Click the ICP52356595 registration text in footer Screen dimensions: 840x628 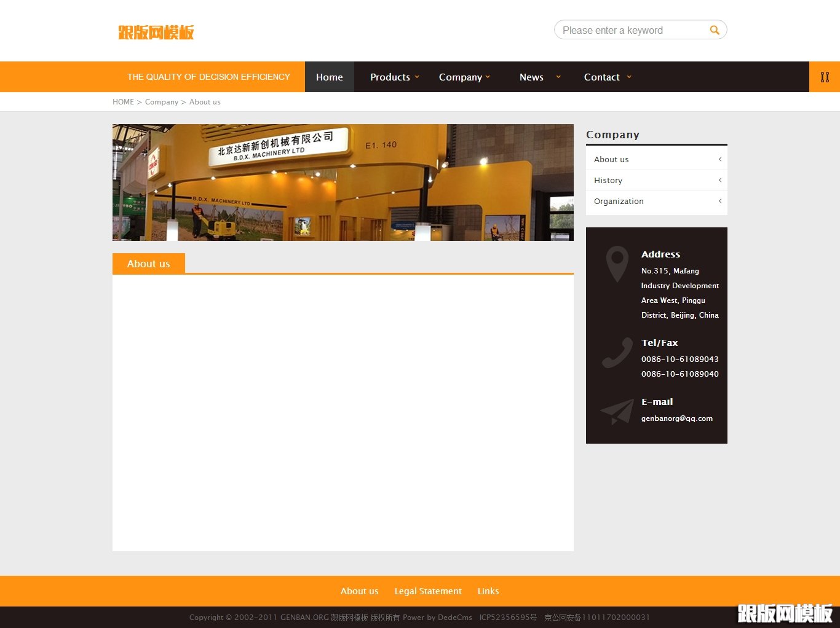(x=509, y=618)
